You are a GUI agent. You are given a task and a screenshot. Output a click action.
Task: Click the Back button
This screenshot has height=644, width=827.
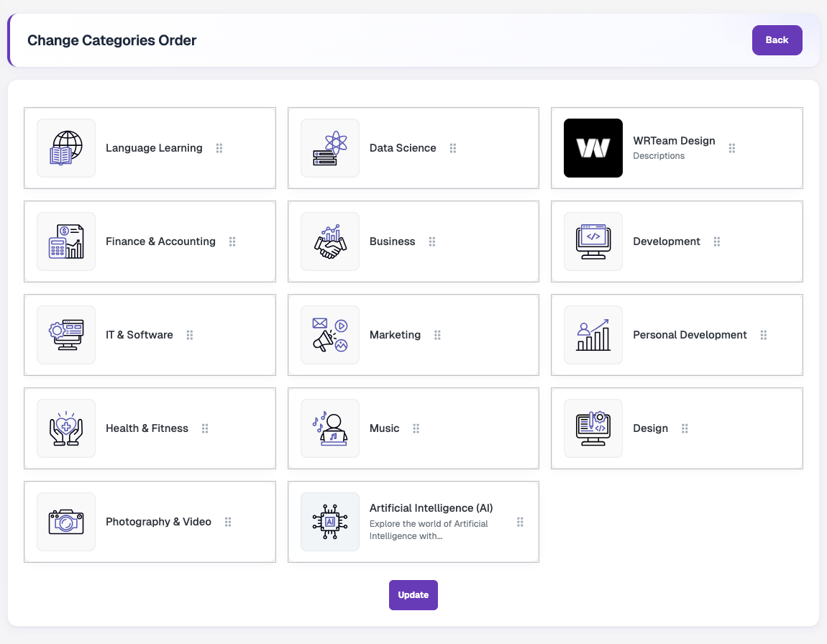[777, 40]
